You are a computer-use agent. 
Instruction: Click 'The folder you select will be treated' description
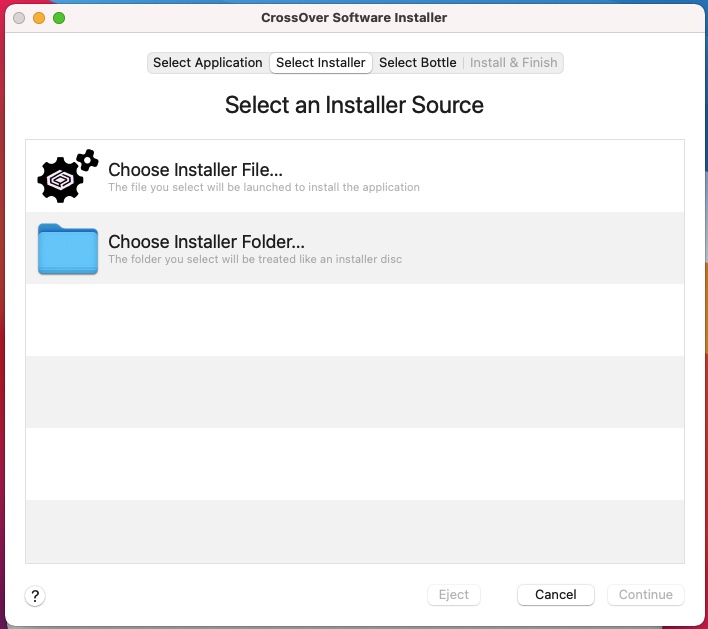(x=255, y=259)
